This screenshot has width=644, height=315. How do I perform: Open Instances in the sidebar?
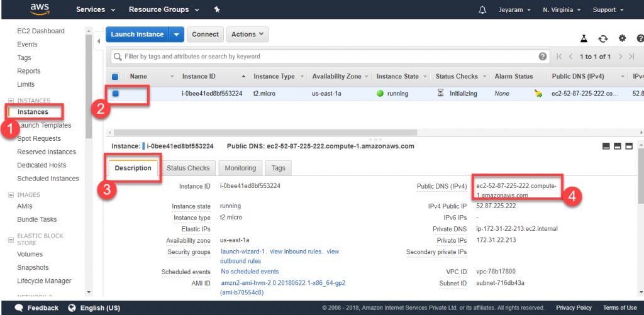click(x=33, y=112)
